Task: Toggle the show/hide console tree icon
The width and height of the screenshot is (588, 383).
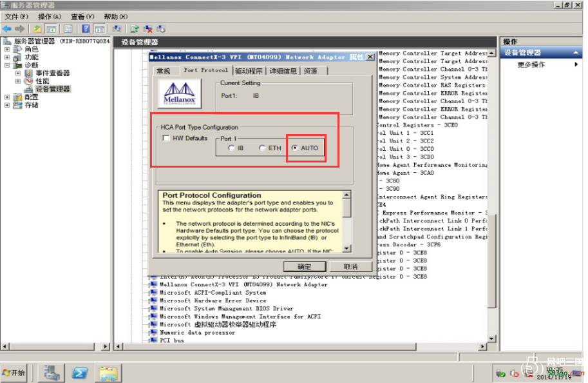Action: tap(51, 29)
